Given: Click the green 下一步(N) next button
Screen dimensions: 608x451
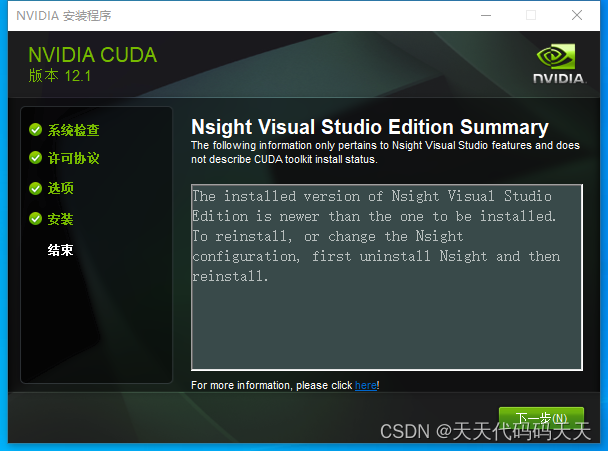Looking at the screenshot, I should click(541, 418).
